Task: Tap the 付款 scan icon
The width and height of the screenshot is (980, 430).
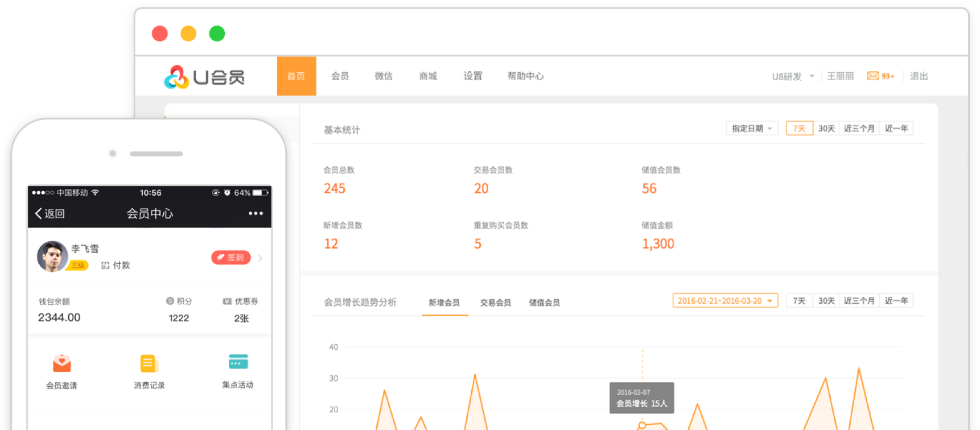Action: (x=105, y=266)
